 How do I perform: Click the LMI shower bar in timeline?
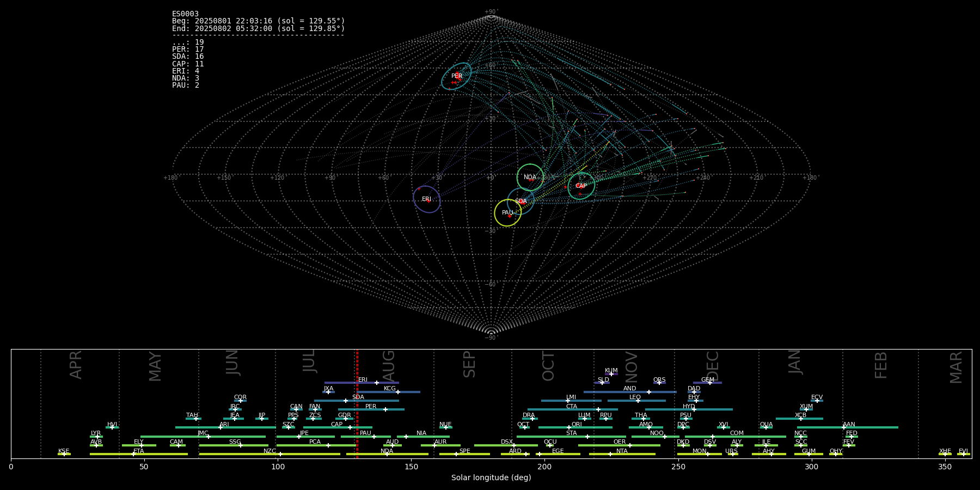coord(571,401)
